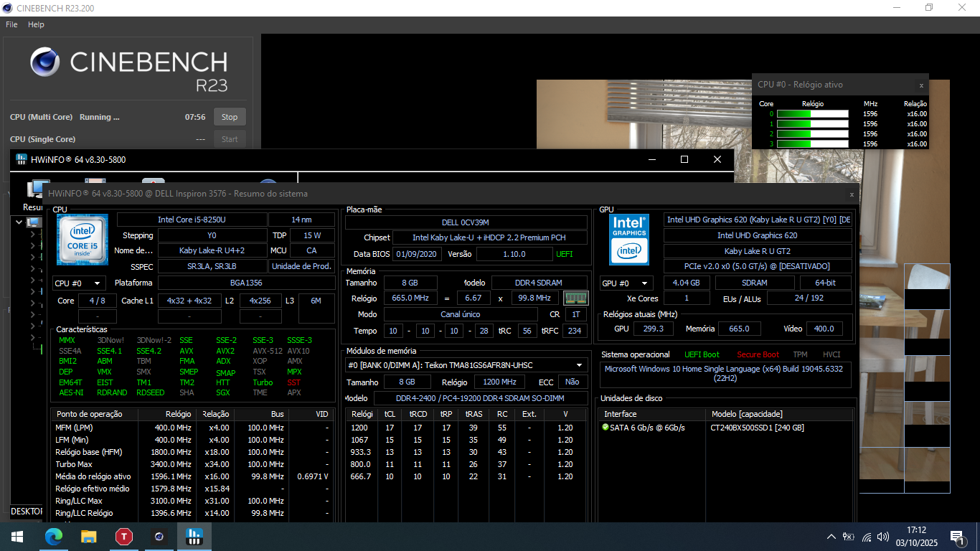
Task: Open the GPU #0 selector dropdown
Action: click(626, 283)
